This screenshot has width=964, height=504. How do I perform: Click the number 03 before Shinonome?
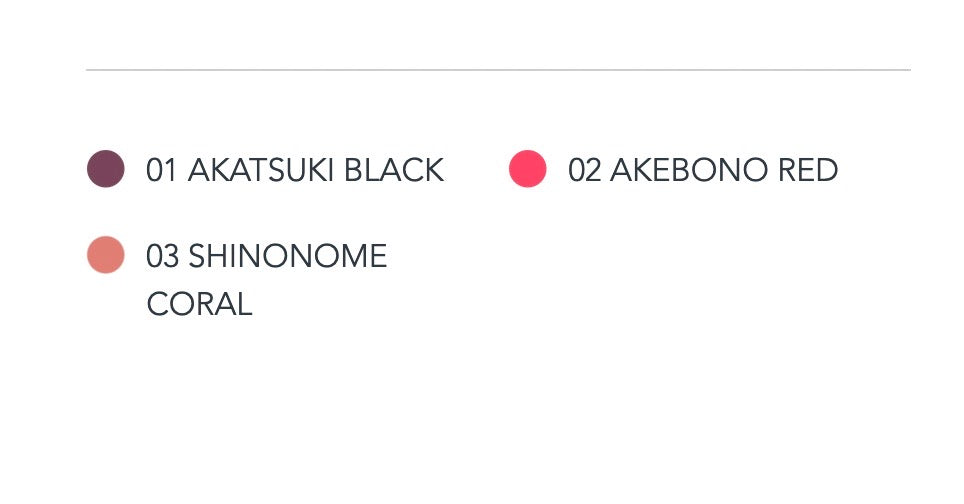(162, 257)
